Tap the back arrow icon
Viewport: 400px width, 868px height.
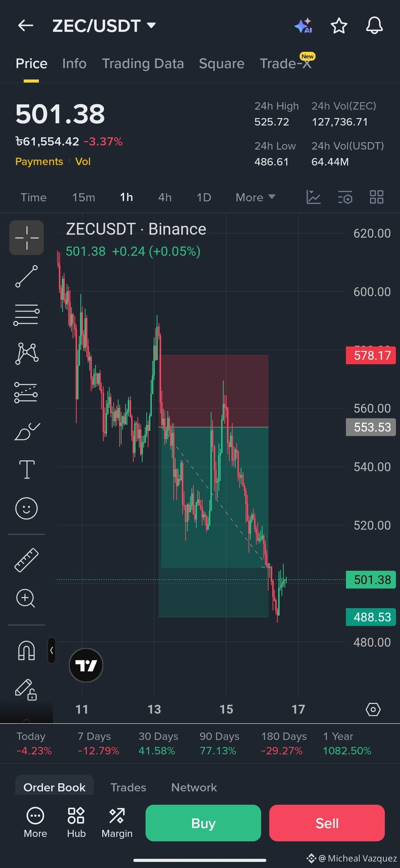click(x=26, y=26)
